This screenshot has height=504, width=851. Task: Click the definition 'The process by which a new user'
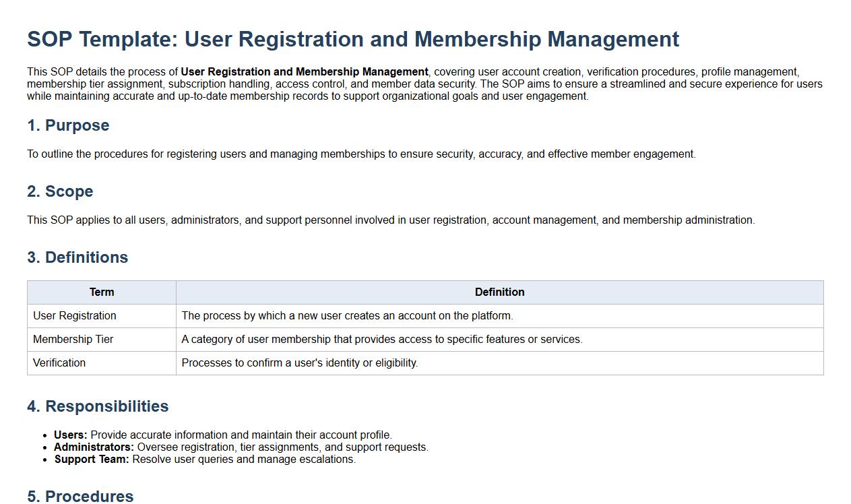347,316
